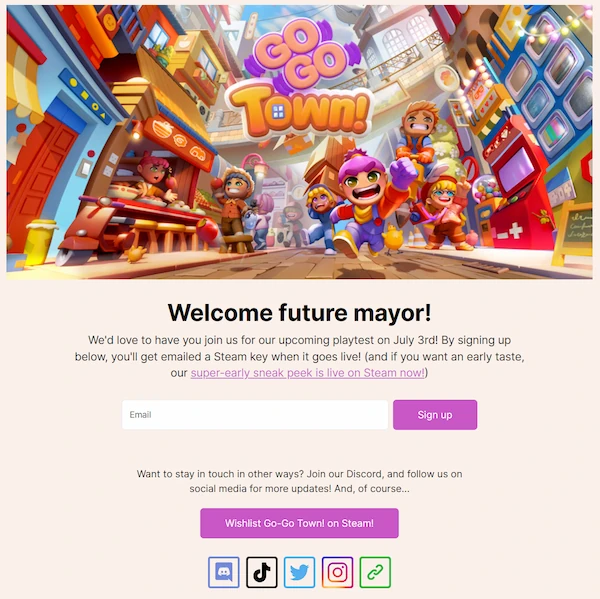Click the green chain link icon

pos(375,572)
